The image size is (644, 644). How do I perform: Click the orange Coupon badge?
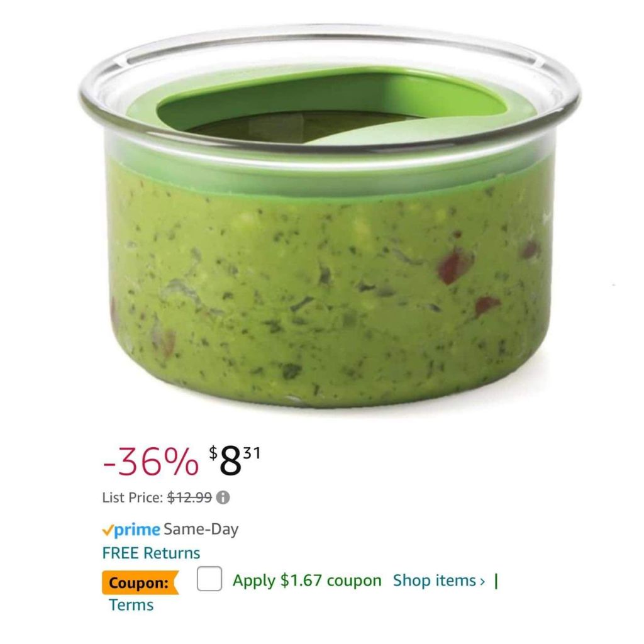[x=140, y=582]
